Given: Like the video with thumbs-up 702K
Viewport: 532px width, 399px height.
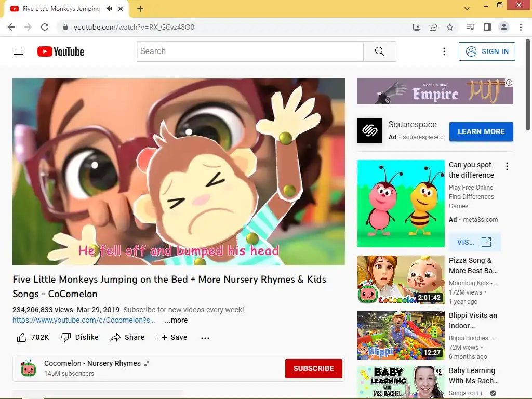Looking at the screenshot, I should [33, 337].
